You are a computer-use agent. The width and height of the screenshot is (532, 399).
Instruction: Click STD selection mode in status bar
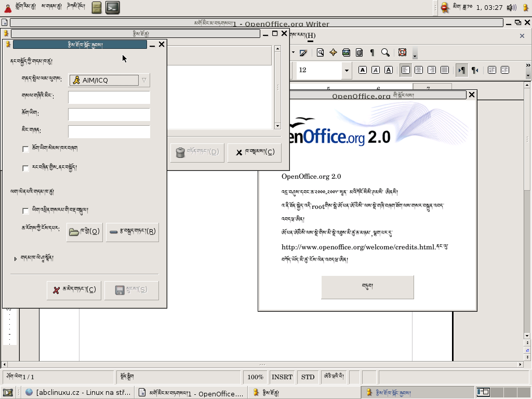tap(308, 377)
